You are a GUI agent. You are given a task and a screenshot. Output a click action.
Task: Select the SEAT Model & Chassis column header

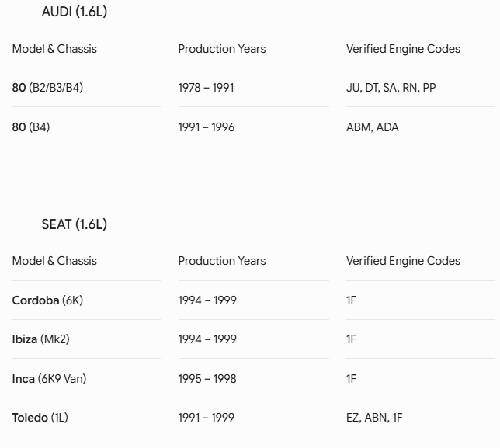coord(54,261)
